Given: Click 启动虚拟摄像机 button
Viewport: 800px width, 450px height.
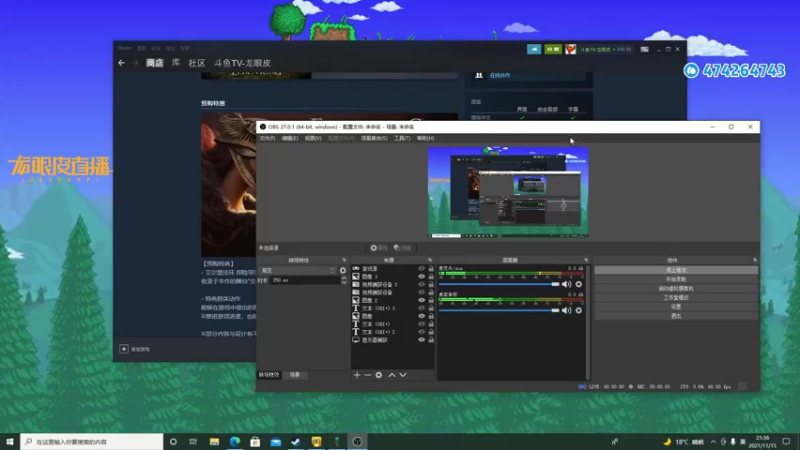Looking at the screenshot, I should tap(676, 288).
